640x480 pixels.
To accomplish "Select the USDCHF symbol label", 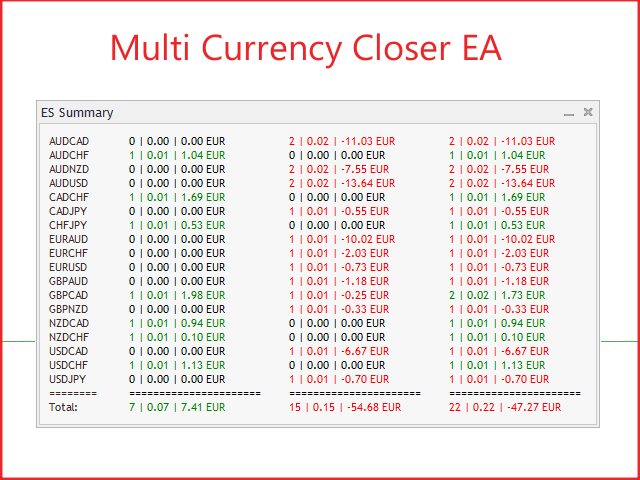I will pyautogui.click(x=69, y=365).
